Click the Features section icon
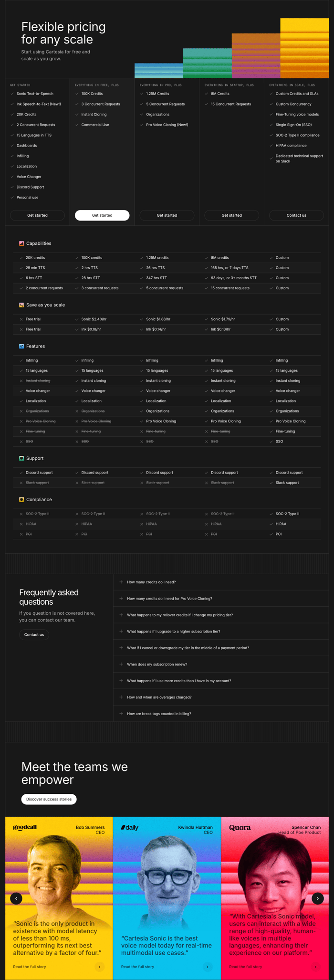Image resolution: width=334 pixels, height=980 pixels. tap(21, 346)
